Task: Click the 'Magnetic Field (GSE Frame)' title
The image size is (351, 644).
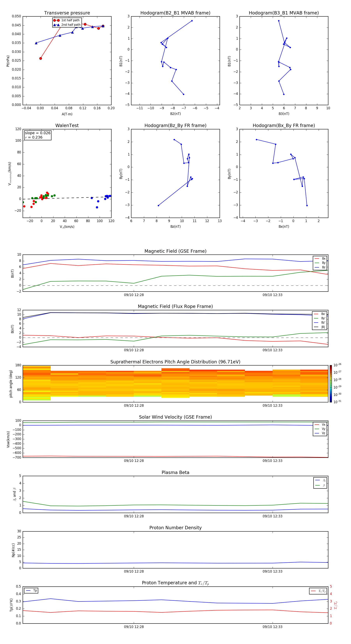Action: [175, 251]
